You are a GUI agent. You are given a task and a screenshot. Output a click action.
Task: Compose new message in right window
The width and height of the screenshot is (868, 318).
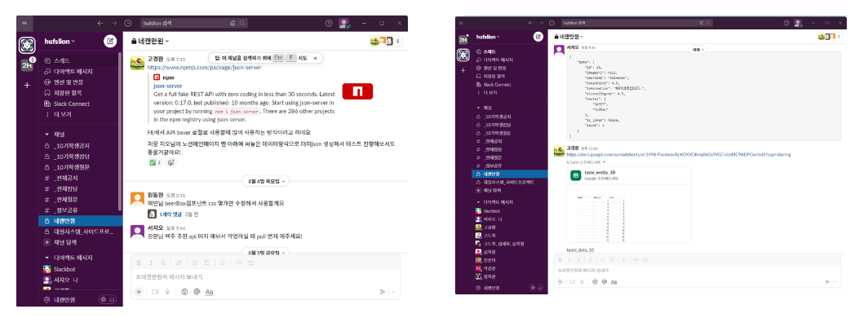(x=538, y=37)
